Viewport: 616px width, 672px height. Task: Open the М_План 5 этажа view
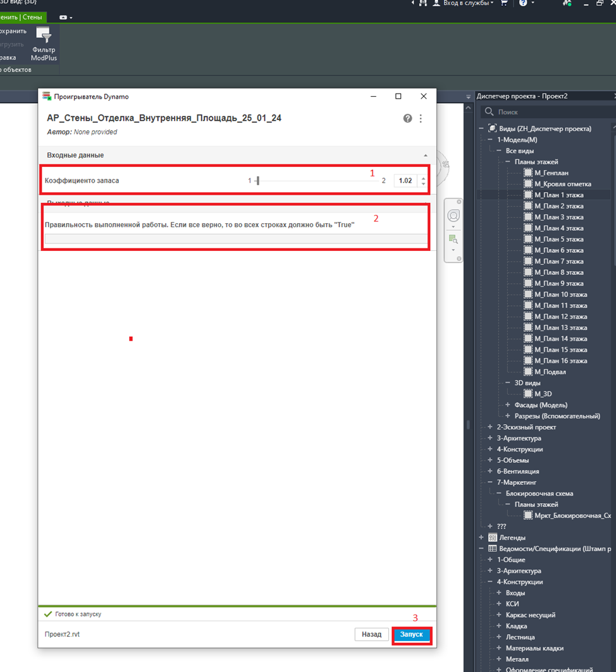point(558,239)
